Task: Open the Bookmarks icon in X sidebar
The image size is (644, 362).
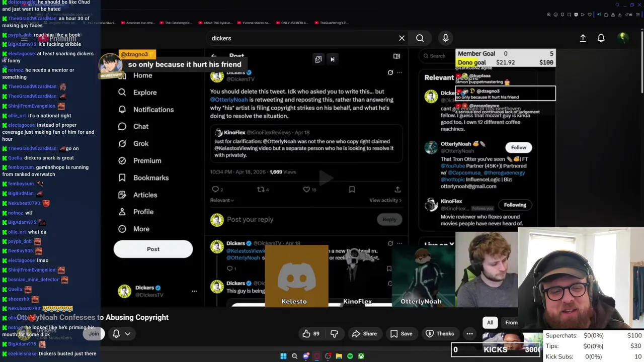Action: pos(122,178)
